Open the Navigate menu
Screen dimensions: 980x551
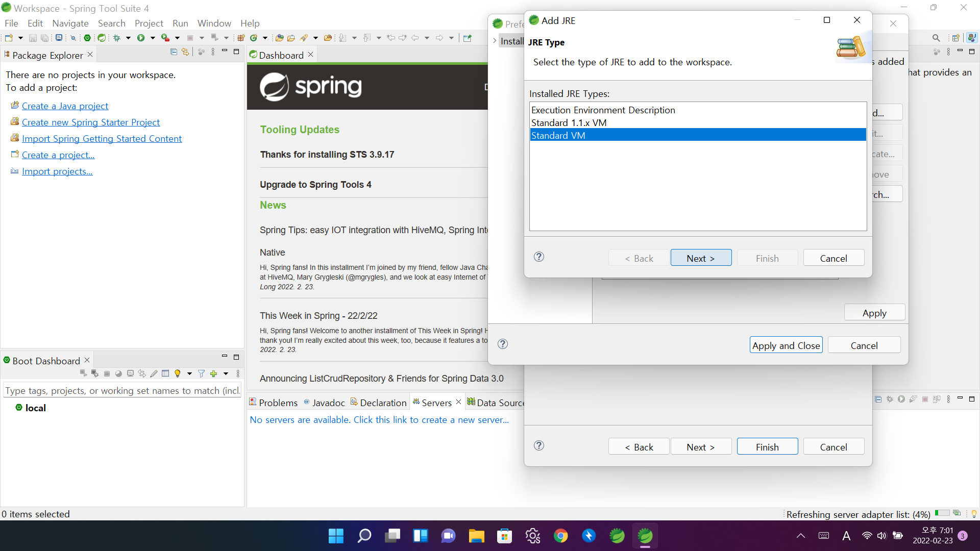[70, 23]
